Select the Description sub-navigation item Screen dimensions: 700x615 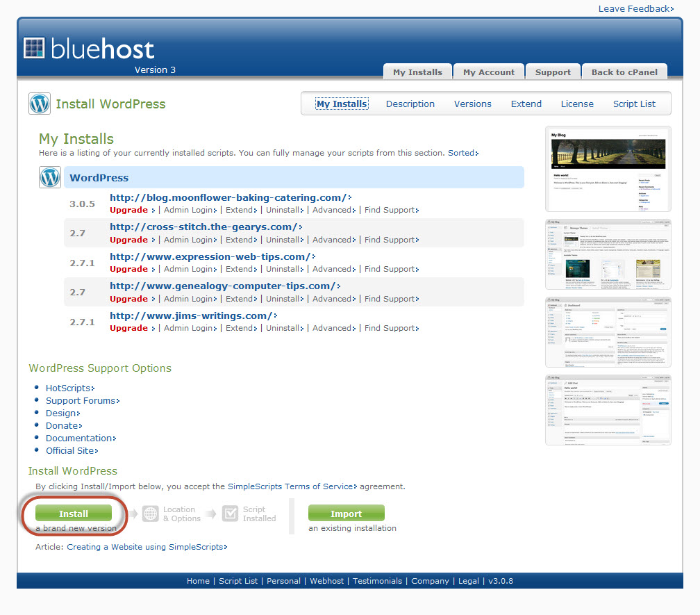click(410, 104)
